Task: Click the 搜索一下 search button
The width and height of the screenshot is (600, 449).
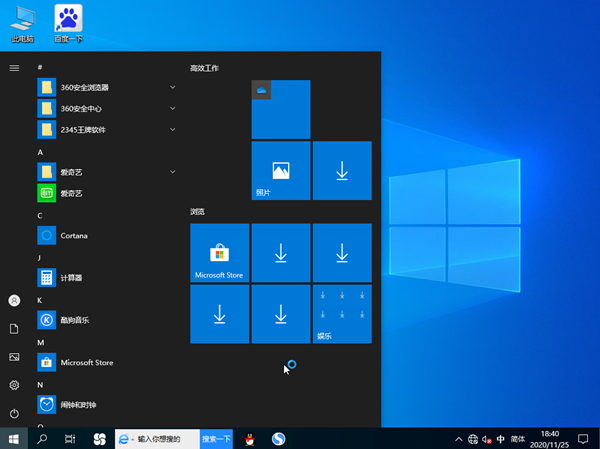Action: pyautogui.click(x=216, y=438)
